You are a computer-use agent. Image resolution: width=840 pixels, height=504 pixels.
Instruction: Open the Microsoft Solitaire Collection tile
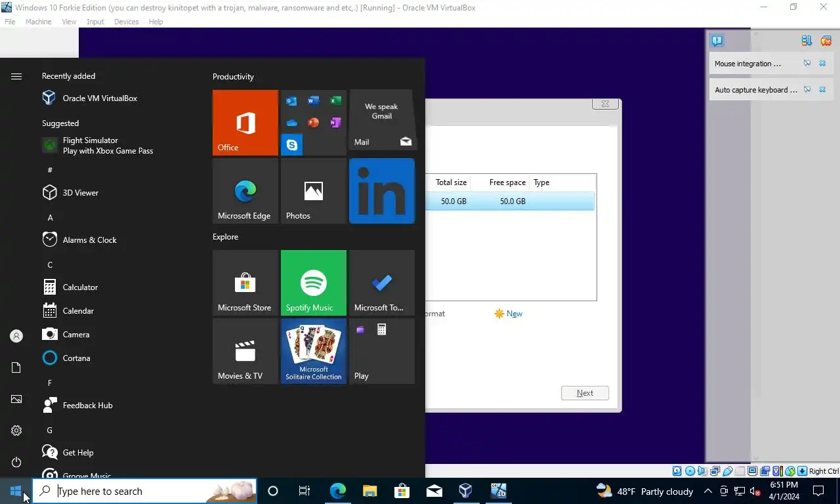pyautogui.click(x=314, y=351)
